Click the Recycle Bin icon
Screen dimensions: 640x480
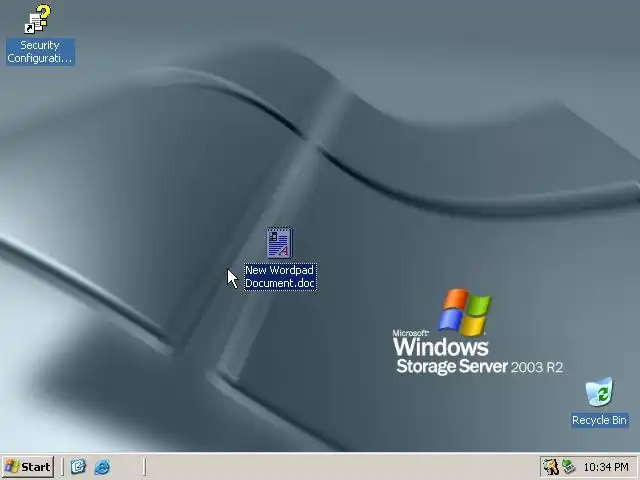(x=599, y=392)
